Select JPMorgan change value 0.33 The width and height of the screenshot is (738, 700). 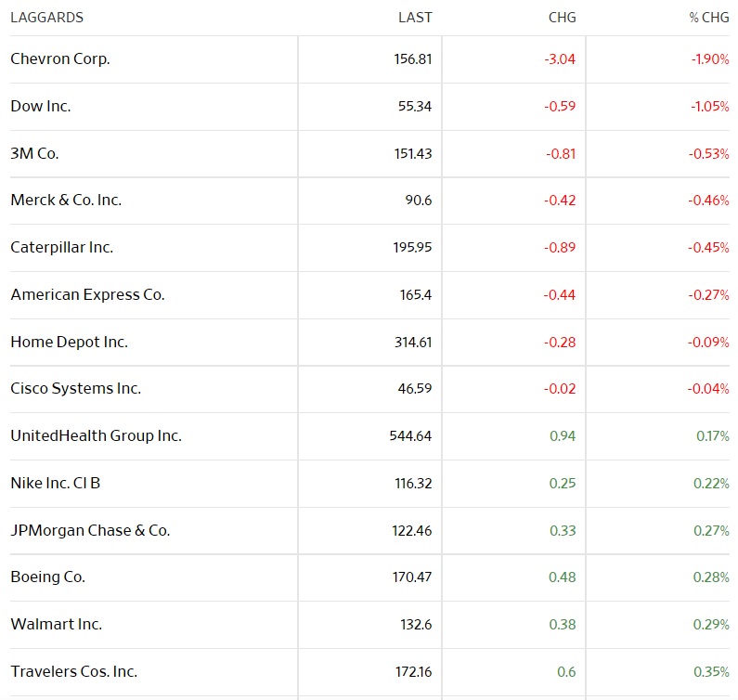point(563,531)
